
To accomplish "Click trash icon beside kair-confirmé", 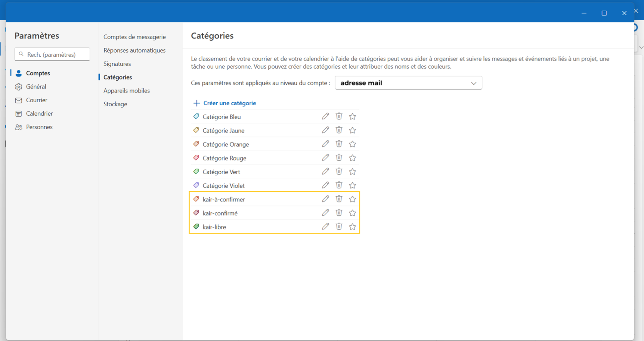I will pos(339,213).
